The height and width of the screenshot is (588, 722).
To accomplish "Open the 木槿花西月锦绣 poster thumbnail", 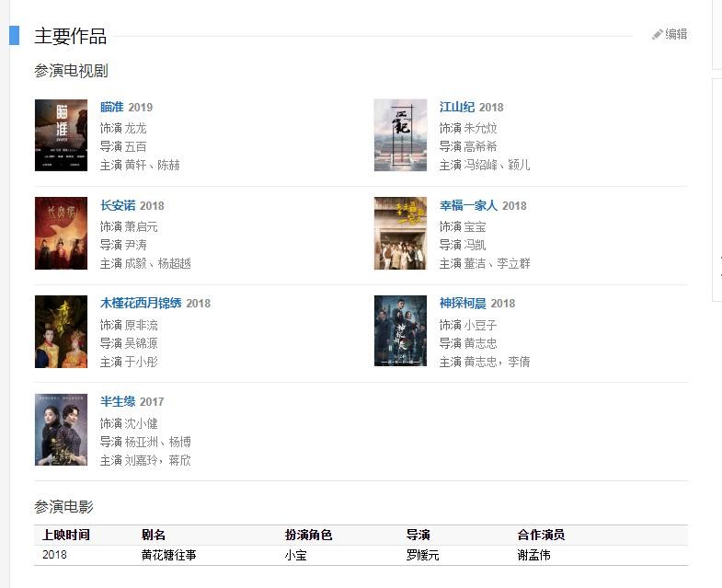I will [x=61, y=331].
